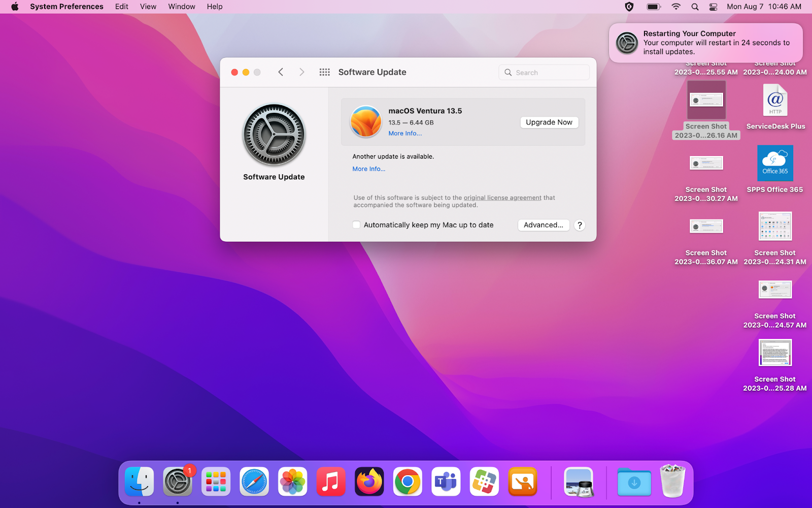Focus the Search field in Software Update
This screenshot has width=812, height=508.
[544, 73]
